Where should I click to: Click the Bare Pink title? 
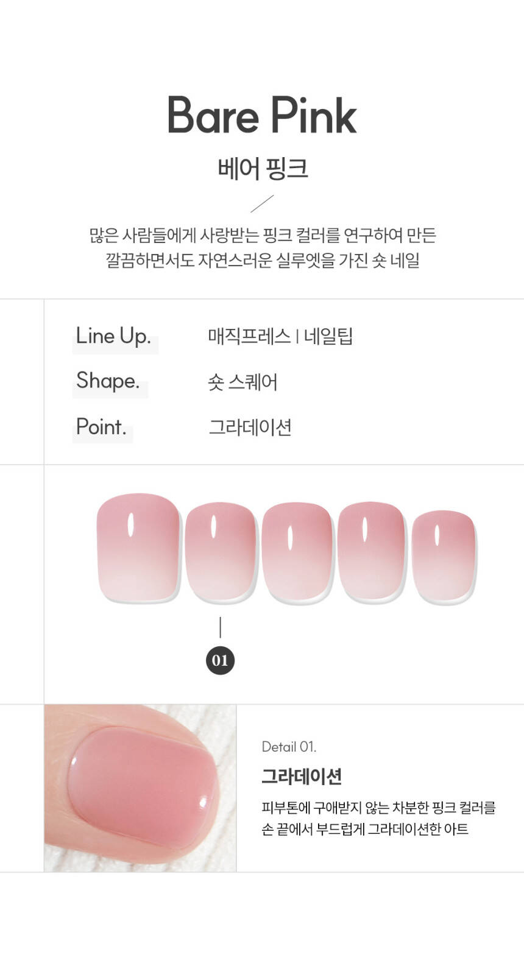(262, 115)
